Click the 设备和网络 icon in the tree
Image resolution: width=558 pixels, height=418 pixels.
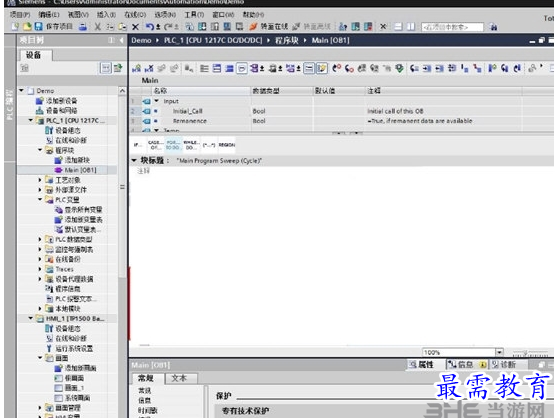click(40, 111)
